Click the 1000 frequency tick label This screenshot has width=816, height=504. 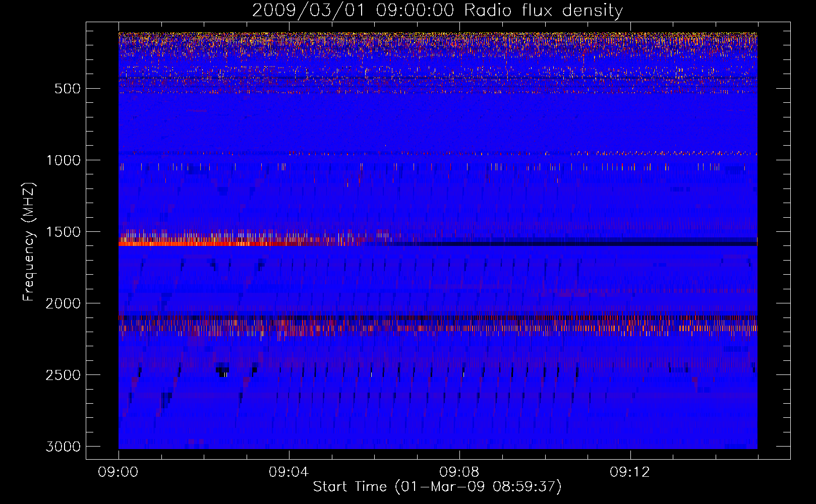pyautogui.click(x=63, y=160)
